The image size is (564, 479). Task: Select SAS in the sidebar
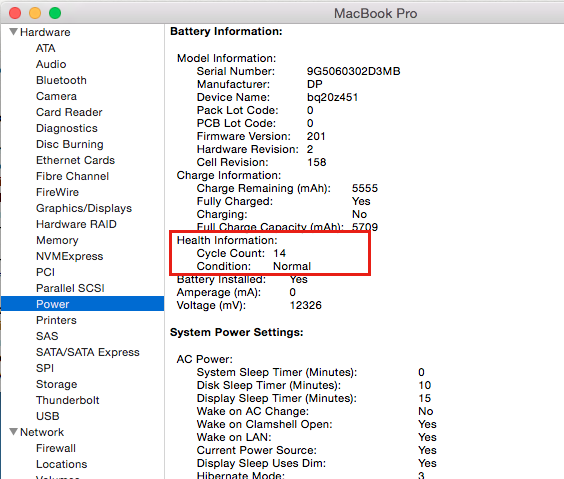[x=47, y=336]
